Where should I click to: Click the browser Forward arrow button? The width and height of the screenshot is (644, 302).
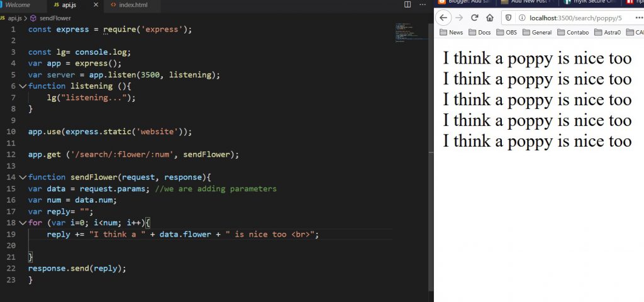pyautogui.click(x=459, y=18)
